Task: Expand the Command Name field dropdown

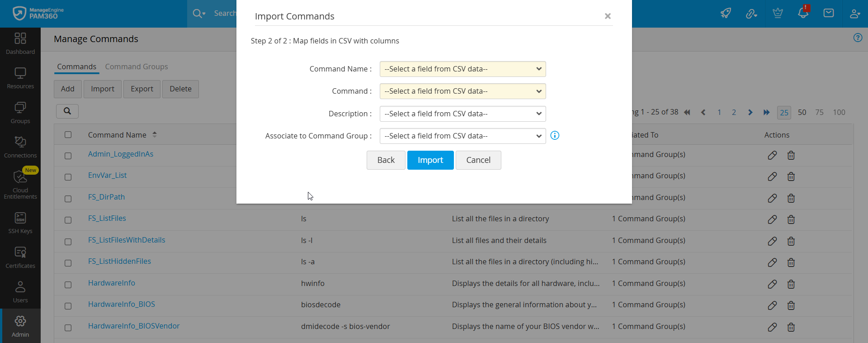Action: coord(462,69)
